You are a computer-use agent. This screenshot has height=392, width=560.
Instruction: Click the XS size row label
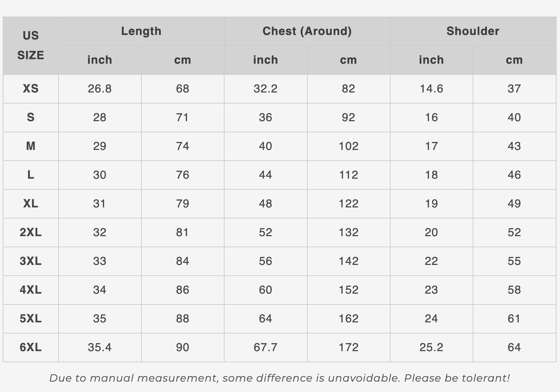click(x=30, y=89)
